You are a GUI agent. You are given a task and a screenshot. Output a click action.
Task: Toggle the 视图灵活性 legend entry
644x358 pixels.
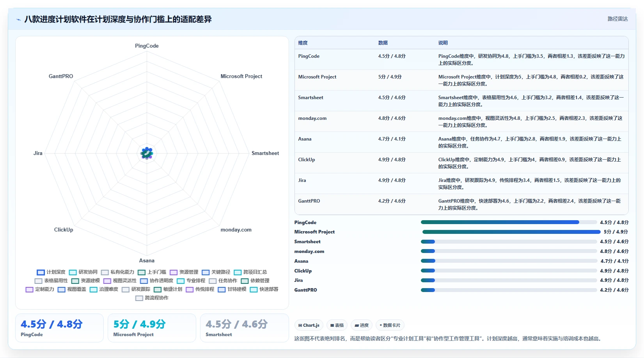[x=120, y=281]
